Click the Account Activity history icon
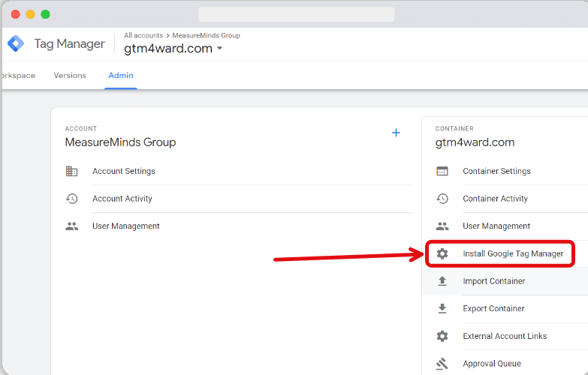This screenshot has width=588, height=375. point(71,199)
